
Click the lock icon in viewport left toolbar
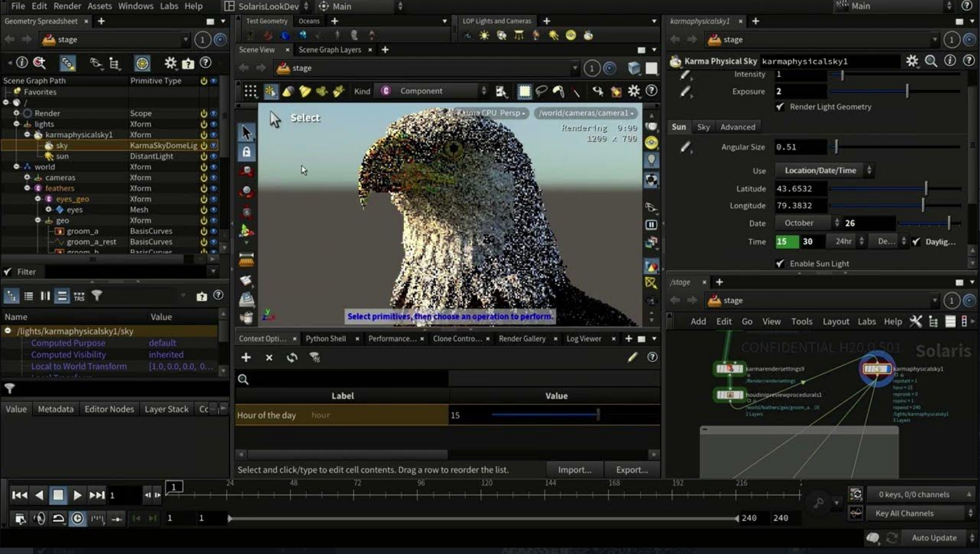(246, 152)
